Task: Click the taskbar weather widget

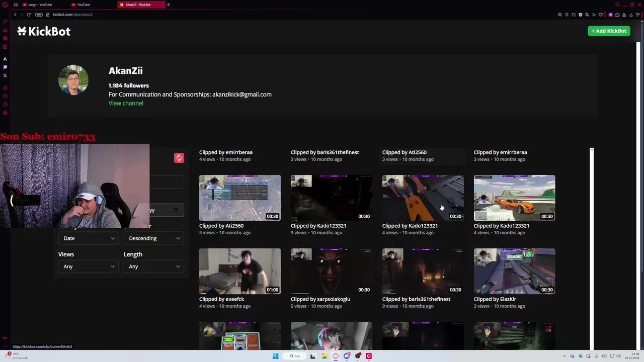Action: pos(17,356)
